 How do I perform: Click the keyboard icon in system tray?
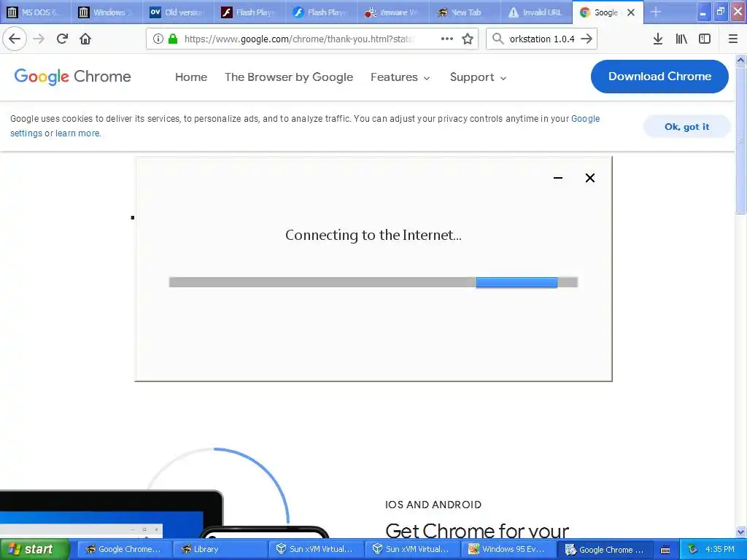pyautogui.click(x=665, y=550)
